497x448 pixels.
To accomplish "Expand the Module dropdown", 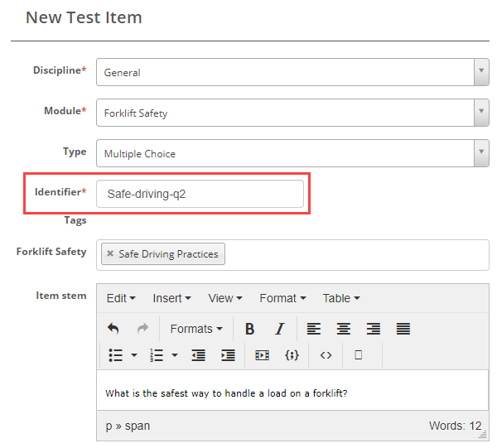I will [480, 113].
